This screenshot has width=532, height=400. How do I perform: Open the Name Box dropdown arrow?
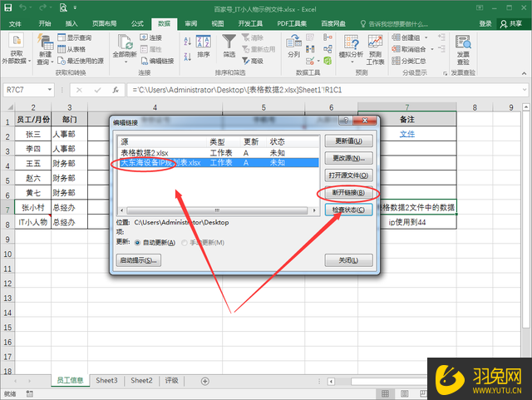coord(50,90)
